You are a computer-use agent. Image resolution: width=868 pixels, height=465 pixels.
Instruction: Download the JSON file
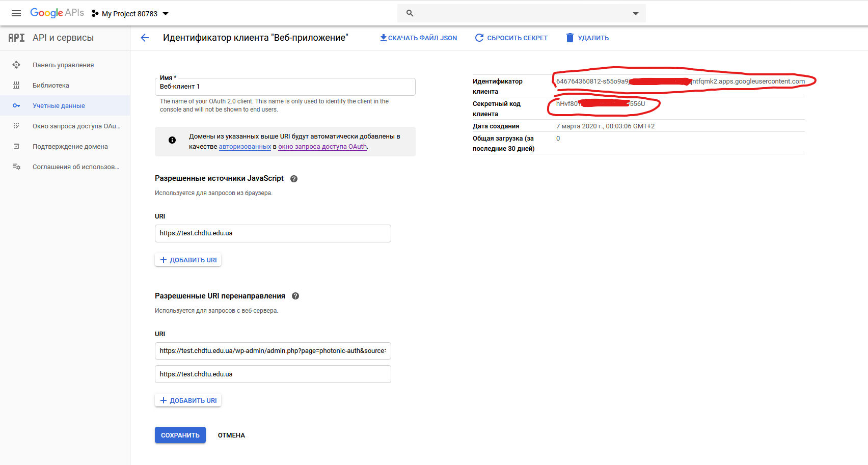(x=418, y=38)
